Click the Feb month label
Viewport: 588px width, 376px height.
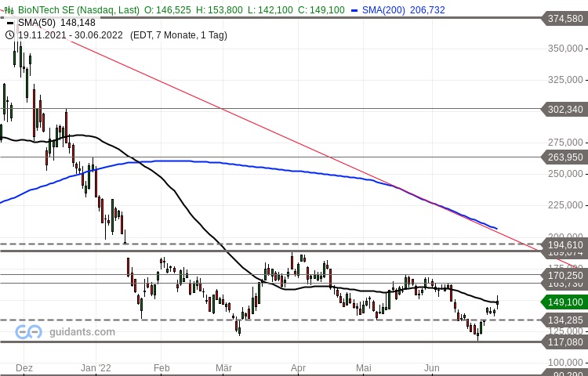coord(162,368)
